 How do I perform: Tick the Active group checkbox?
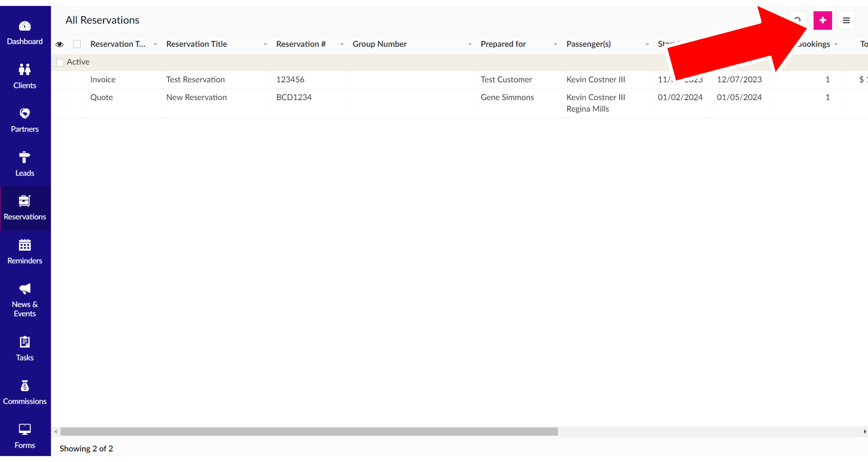(60, 63)
